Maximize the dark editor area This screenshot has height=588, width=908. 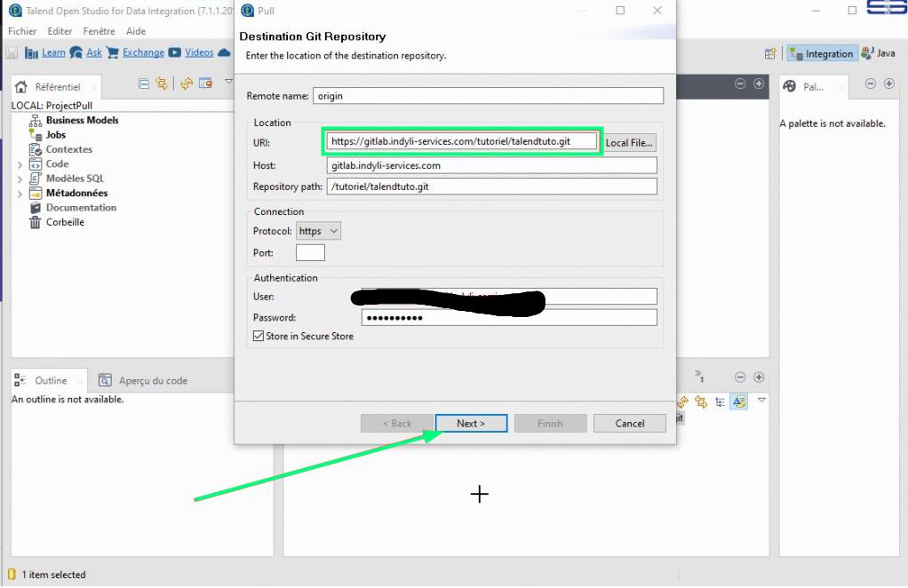(759, 83)
